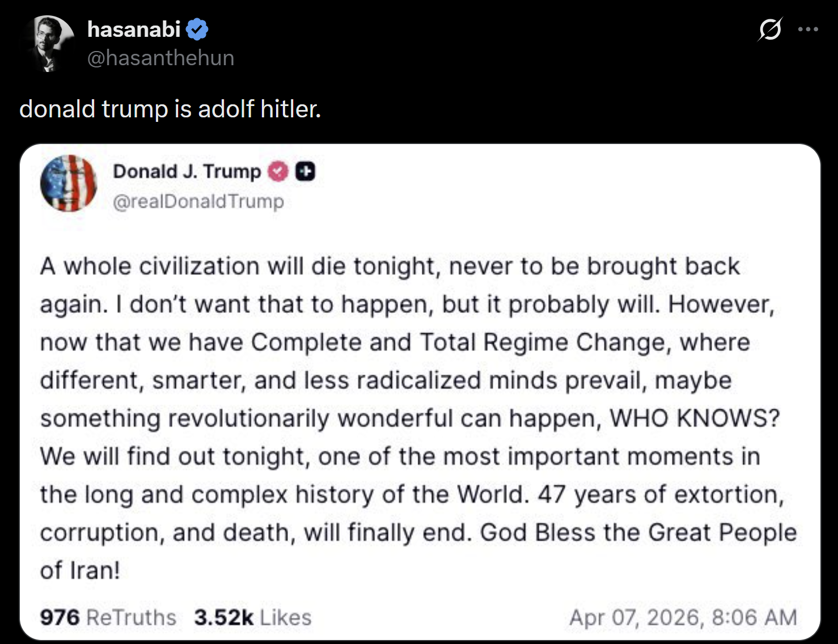Click hasanabi's profile avatar
The image size is (838, 644).
[49, 44]
